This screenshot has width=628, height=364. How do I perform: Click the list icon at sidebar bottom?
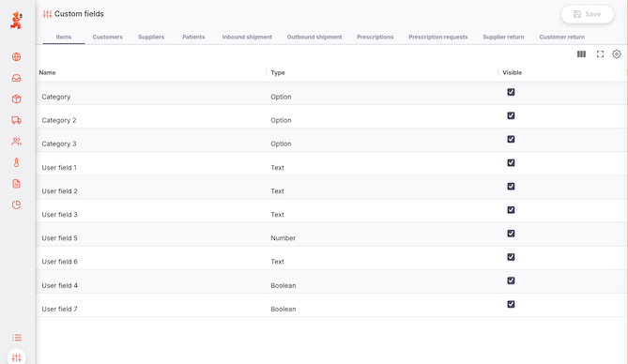(x=16, y=338)
